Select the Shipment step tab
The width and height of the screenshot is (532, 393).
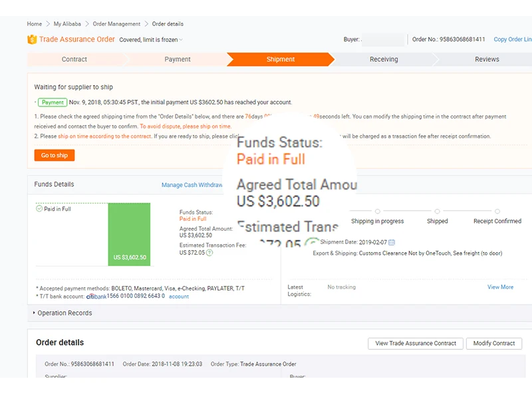point(281,59)
